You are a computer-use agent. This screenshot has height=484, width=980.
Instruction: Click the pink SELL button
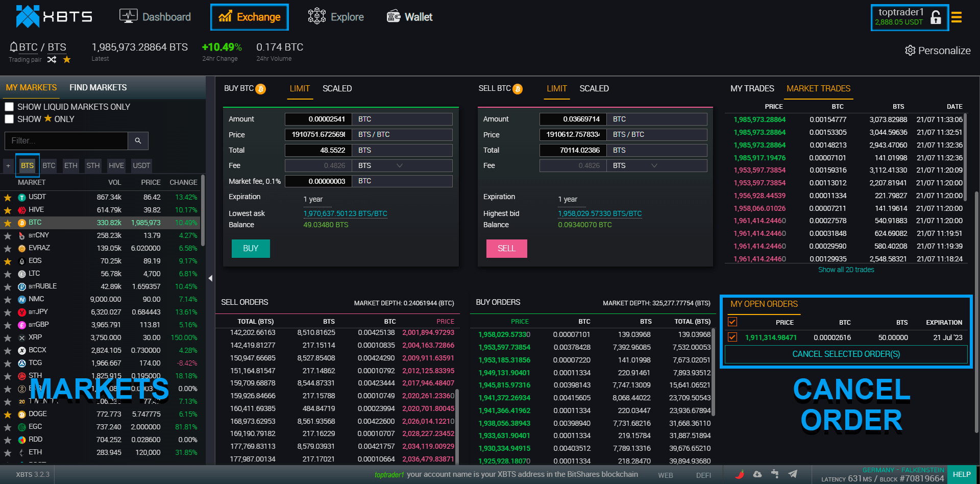coord(506,248)
